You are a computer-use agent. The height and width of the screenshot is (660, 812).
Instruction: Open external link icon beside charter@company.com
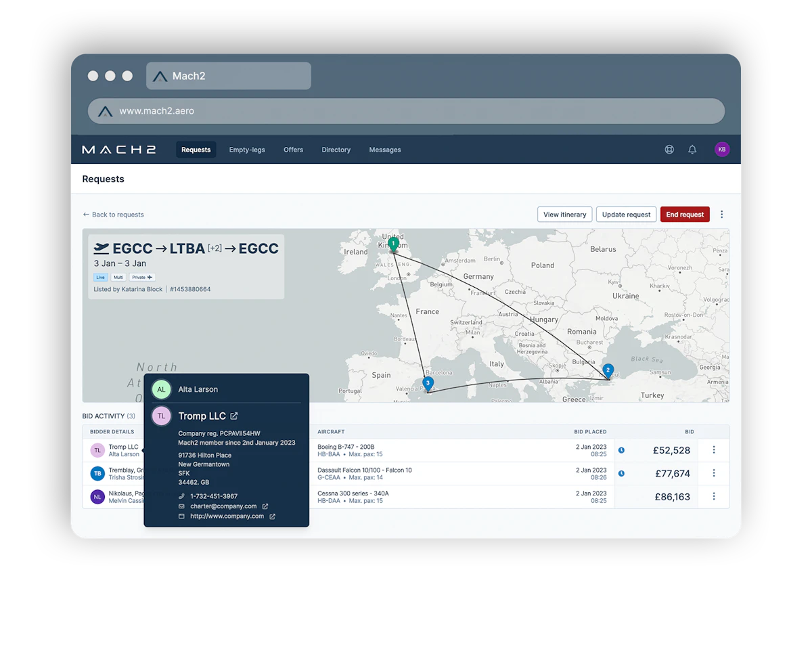[x=265, y=506]
